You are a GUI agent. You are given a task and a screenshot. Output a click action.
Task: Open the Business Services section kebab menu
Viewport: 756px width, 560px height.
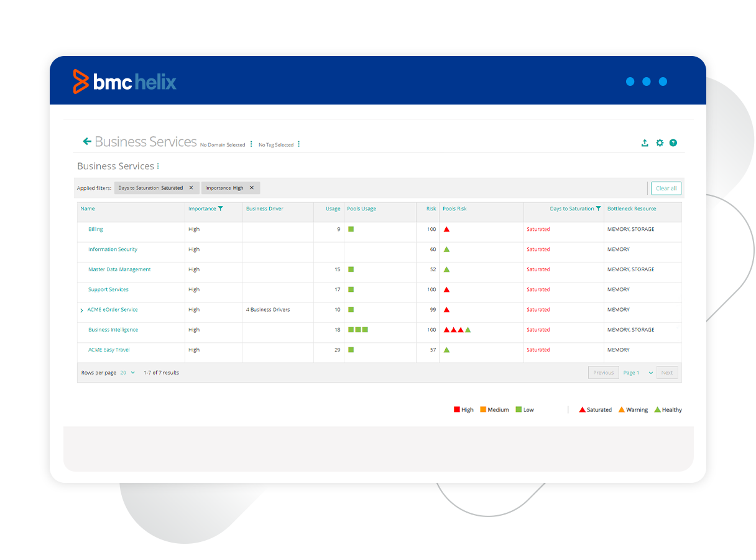click(x=158, y=166)
